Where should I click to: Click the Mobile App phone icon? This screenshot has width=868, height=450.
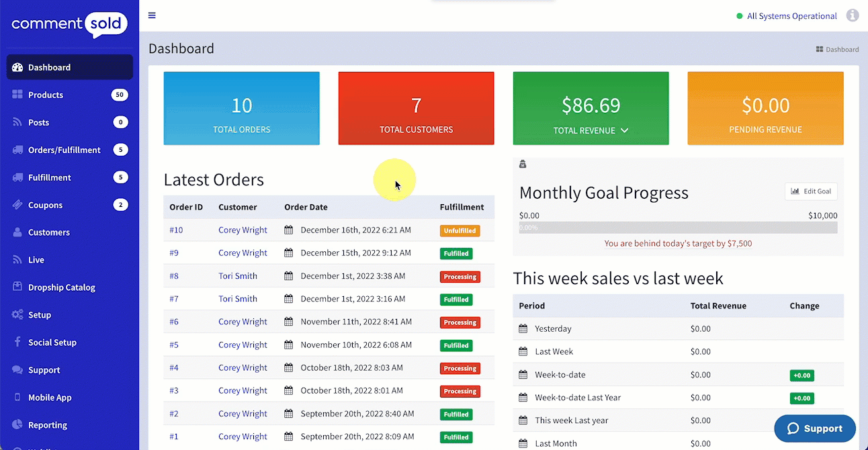17,397
